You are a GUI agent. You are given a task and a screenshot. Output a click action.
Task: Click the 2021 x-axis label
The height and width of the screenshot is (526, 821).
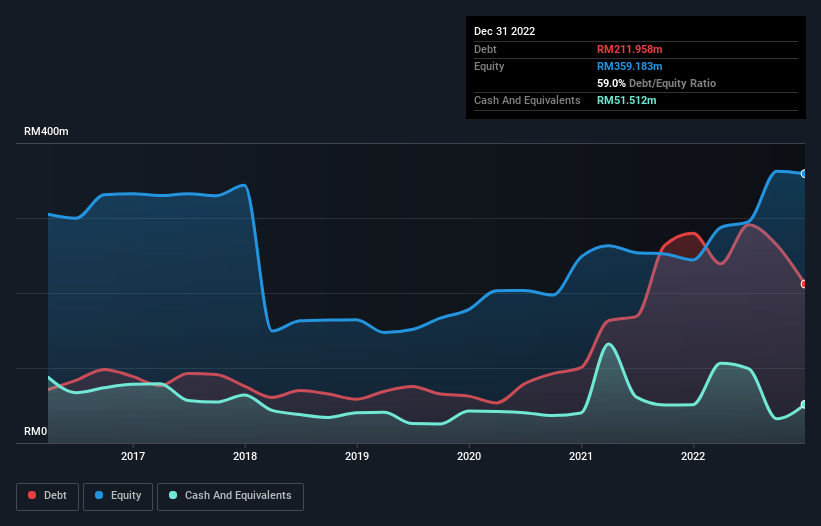581,456
